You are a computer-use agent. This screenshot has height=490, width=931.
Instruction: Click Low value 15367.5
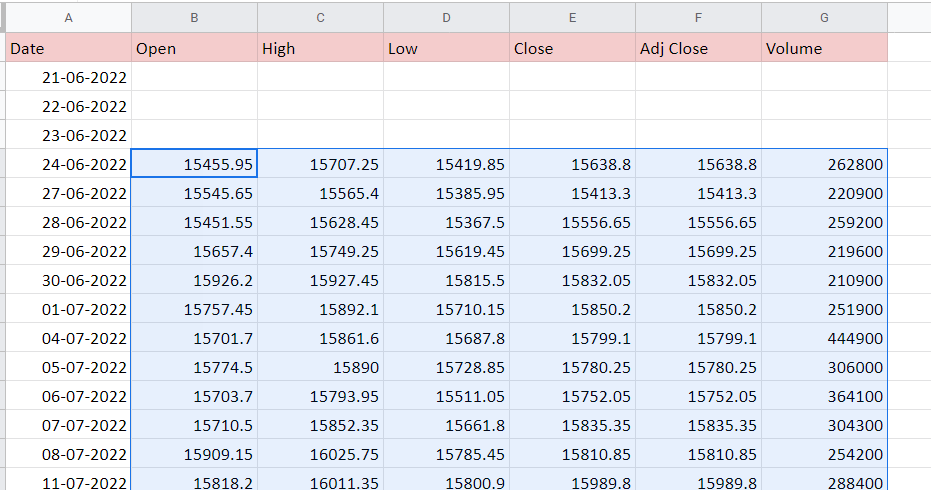pyautogui.click(x=446, y=222)
